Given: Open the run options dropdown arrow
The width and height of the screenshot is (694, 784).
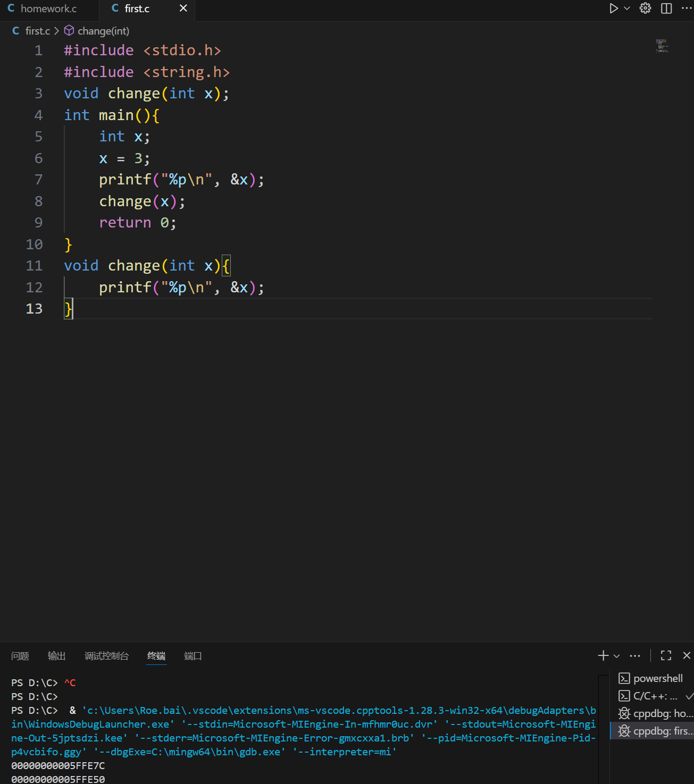Looking at the screenshot, I should 627,9.
